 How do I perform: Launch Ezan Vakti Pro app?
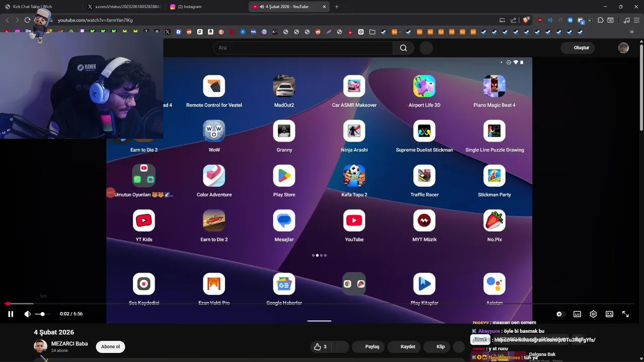click(214, 284)
